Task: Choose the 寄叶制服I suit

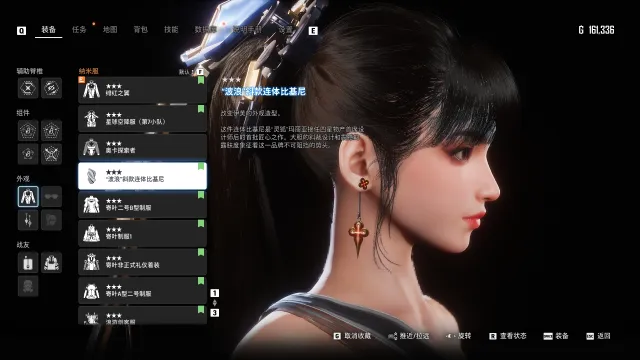Action: pos(142,233)
